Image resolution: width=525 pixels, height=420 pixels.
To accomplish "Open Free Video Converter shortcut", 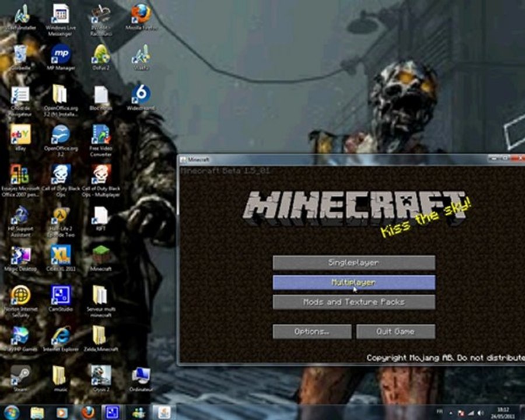I will pos(101,141).
